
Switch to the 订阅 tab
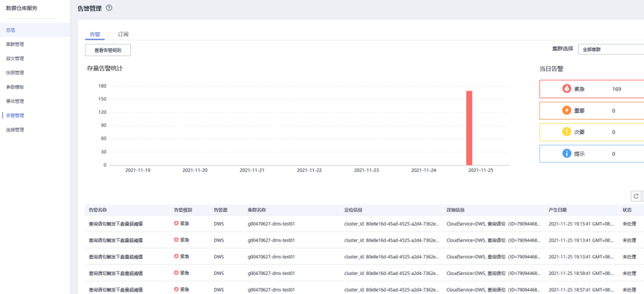coord(123,34)
